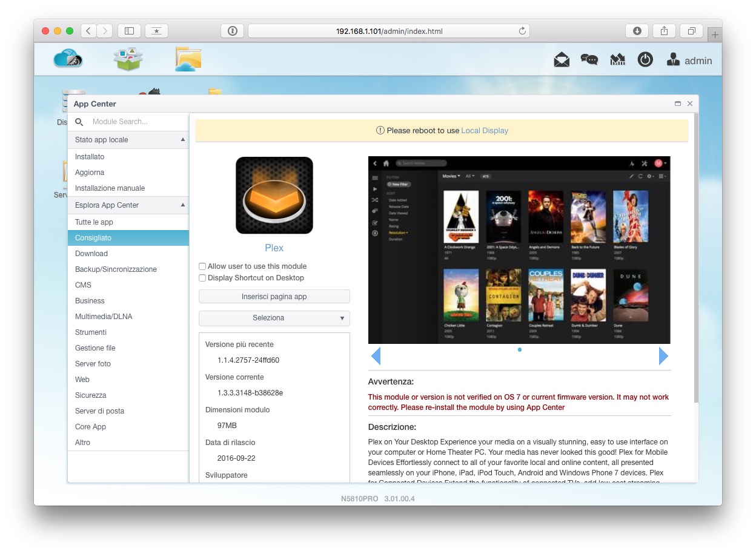
Task: Show next screenshot with right arrow
Action: (663, 356)
